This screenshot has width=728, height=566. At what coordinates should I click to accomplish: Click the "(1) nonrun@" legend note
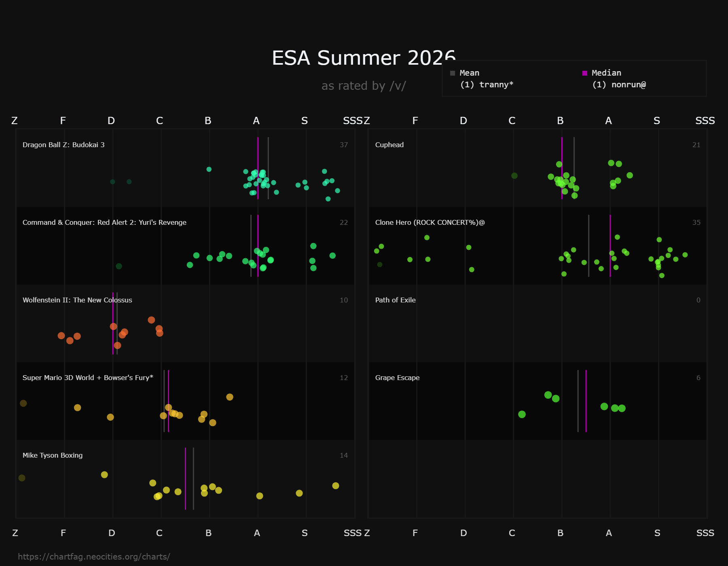[x=619, y=85]
